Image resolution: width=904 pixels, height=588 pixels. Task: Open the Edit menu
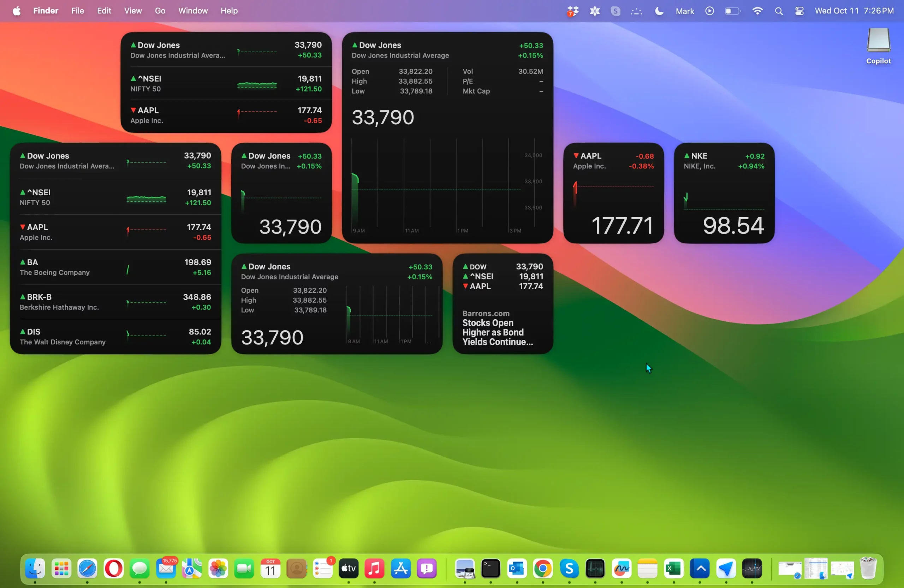[104, 11]
